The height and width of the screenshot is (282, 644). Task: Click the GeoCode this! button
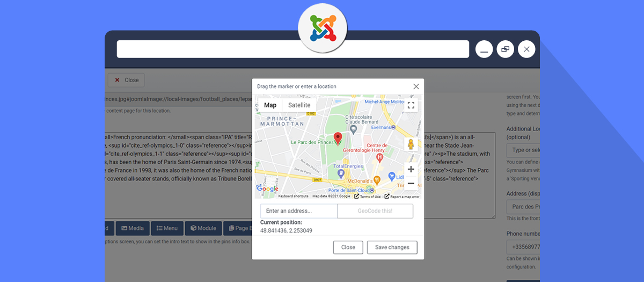[375, 211]
